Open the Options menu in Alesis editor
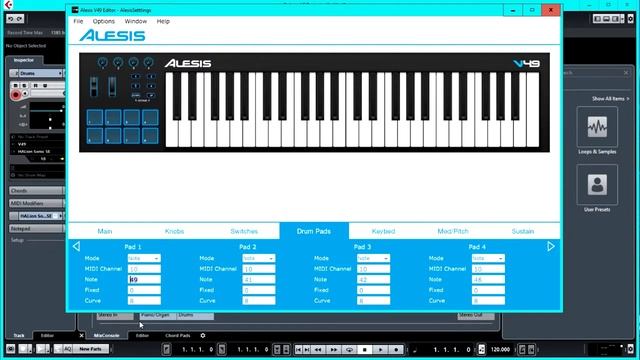The width and height of the screenshot is (640, 360). (x=104, y=21)
